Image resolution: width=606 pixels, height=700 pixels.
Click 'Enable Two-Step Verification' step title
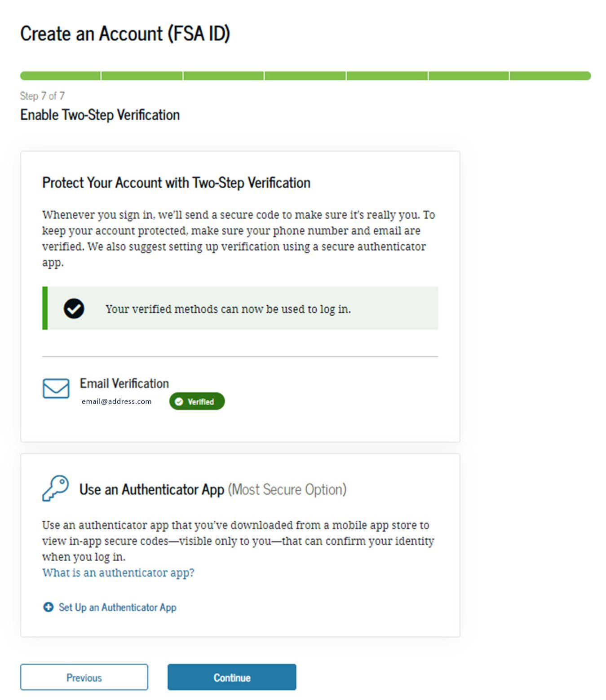100,115
